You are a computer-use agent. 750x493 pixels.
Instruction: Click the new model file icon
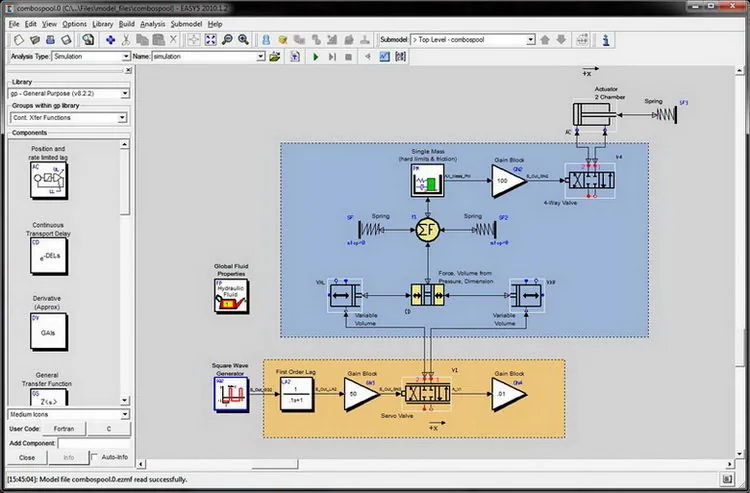pos(19,40)
